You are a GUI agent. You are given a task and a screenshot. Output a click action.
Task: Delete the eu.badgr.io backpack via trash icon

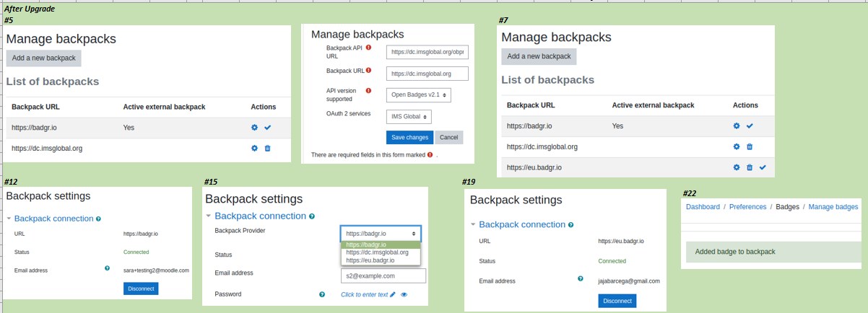[x=749, y=167]
